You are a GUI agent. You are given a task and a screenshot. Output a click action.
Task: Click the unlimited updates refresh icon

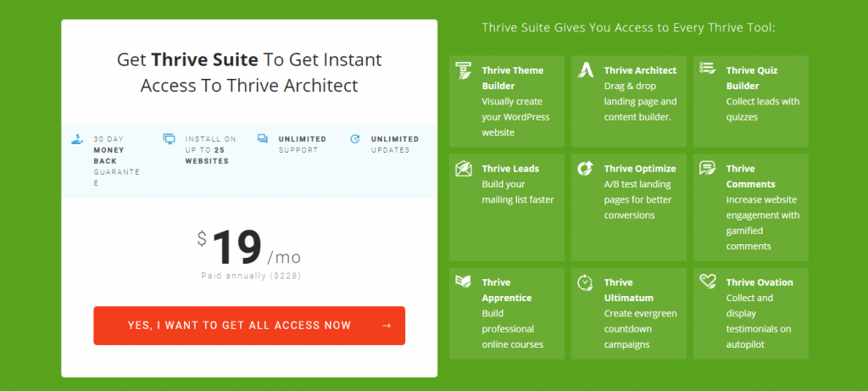point(355,138)
